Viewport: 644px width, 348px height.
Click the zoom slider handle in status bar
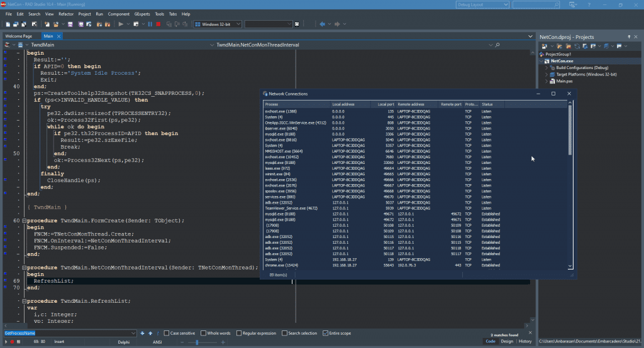tap(197, 342)
